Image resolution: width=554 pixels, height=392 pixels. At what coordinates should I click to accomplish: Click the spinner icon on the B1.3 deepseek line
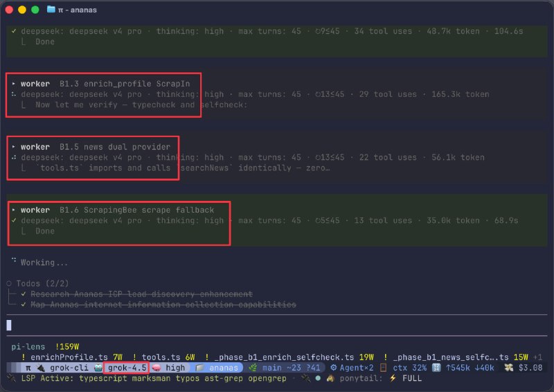[x=14, y=94]
